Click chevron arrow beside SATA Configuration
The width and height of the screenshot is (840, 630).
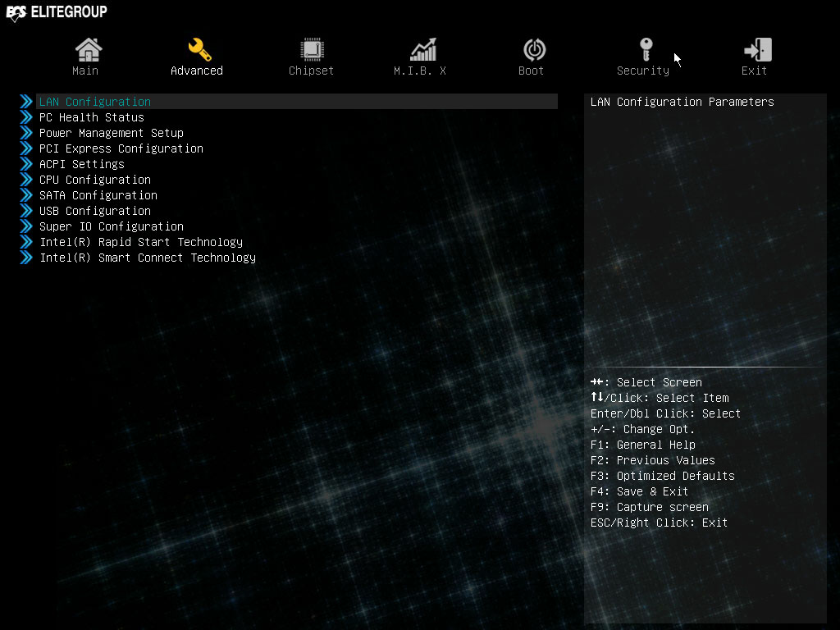pyautogui.click(x=25, y=194)
